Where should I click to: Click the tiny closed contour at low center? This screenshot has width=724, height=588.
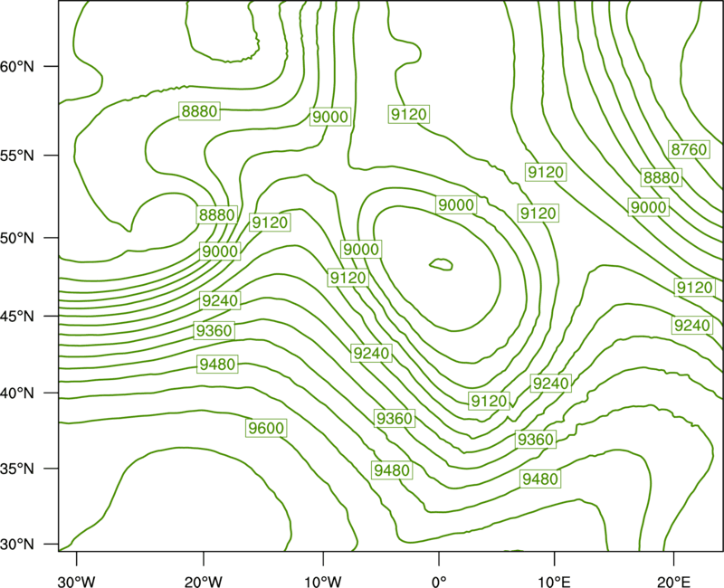pyautogui.click(x=441, y=264)
